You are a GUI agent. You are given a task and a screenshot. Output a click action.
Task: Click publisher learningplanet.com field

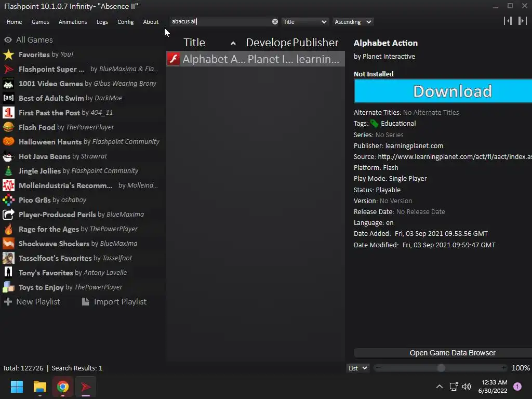414,146
